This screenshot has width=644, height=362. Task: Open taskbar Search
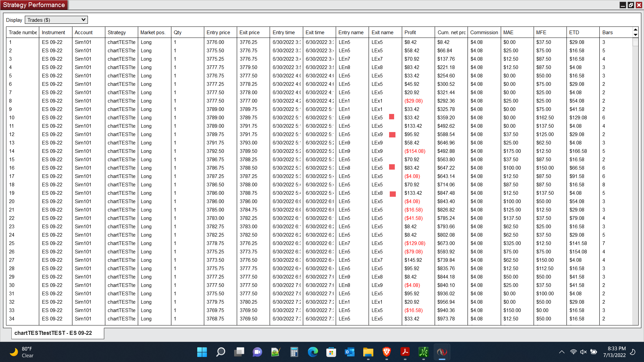220,352
